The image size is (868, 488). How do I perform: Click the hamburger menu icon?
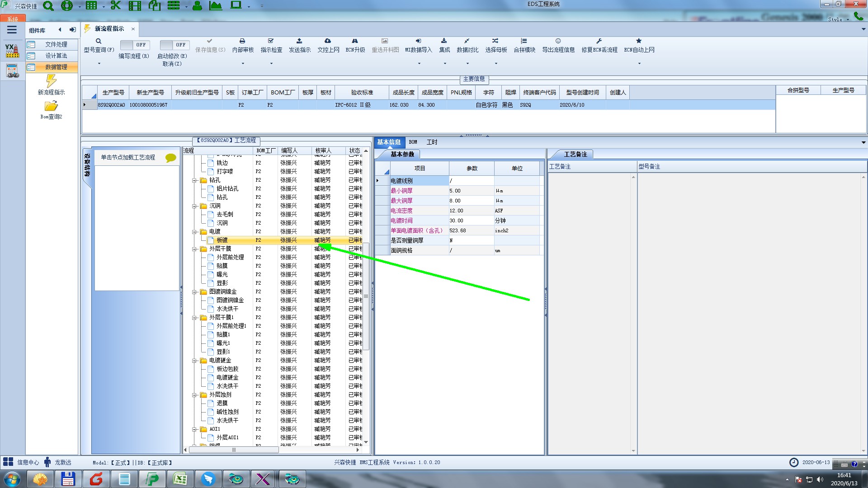click(12, 30)
